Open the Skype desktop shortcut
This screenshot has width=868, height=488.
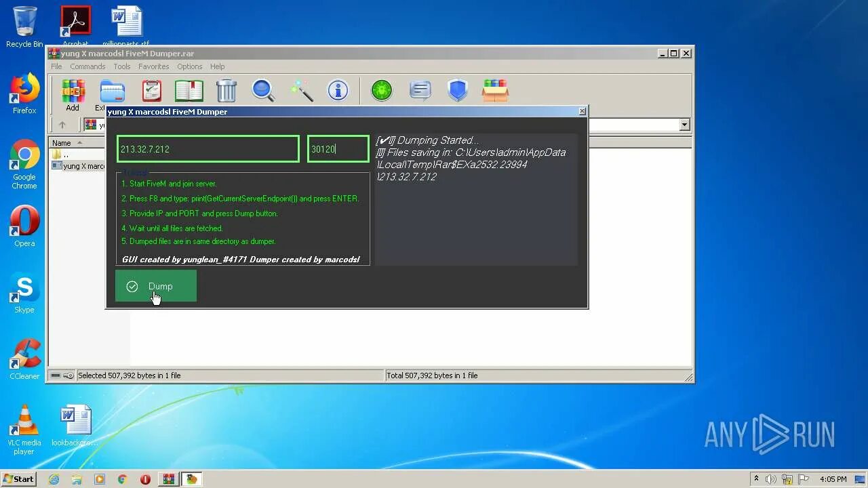click(x=24, y=293)
